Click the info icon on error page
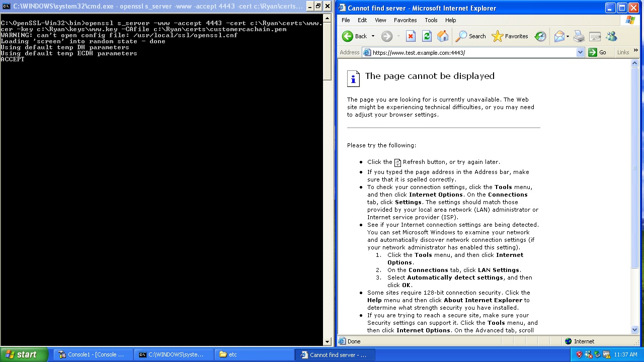 point(353,78)
